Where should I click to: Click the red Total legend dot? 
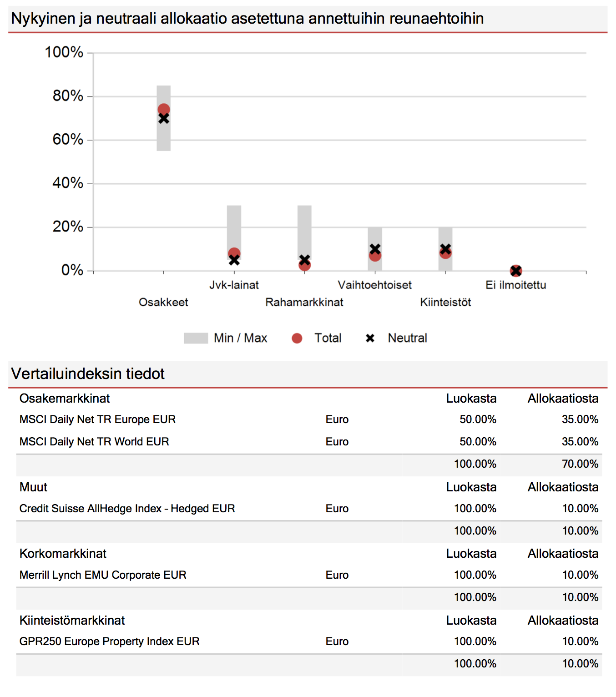(297, 338)
